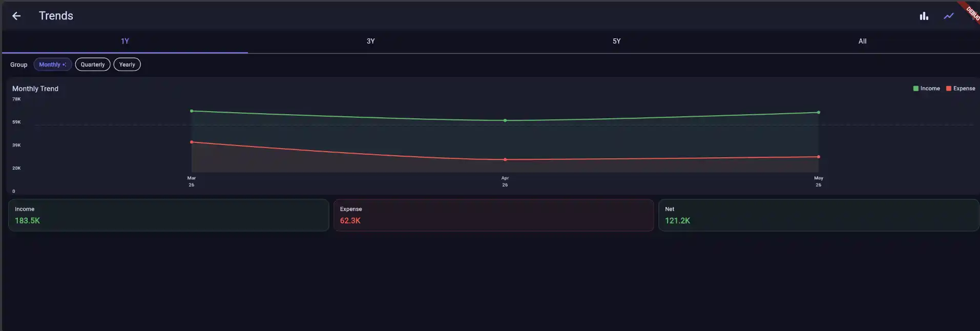Click the Trends page title
Screen dimensions: 980x331
[56, 16]
